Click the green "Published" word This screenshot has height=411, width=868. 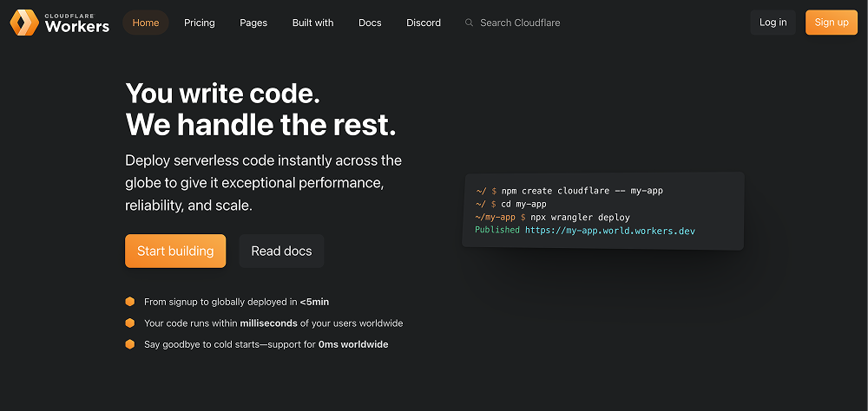point(497,230)
